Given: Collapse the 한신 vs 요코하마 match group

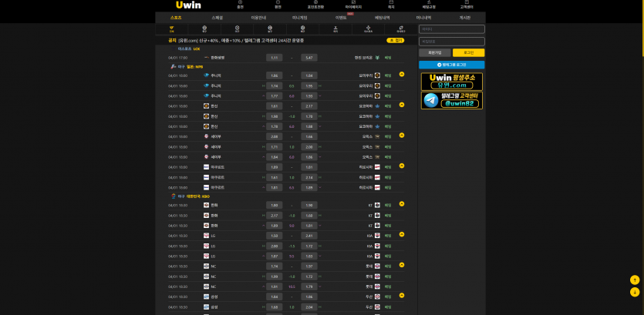Looking at the screenshot, I should tap(402, 105).
